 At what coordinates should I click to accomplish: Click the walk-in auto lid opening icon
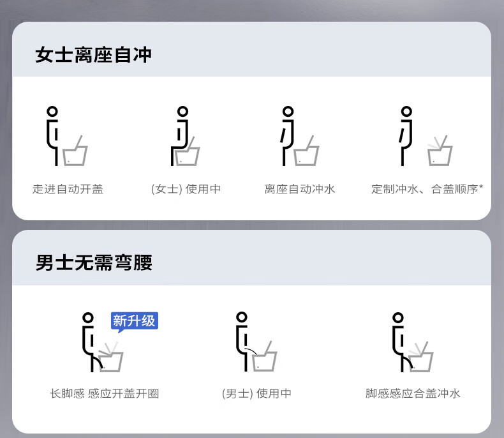67,136
